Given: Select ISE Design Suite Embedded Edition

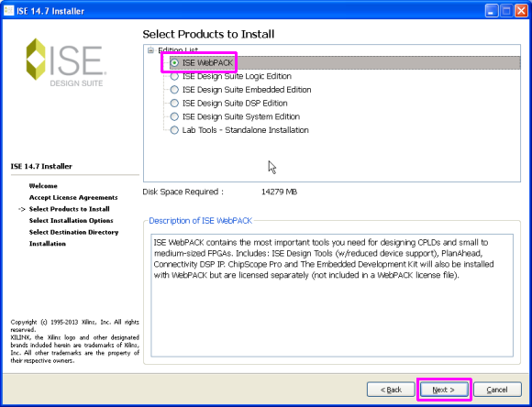Looking at the screenshot, I should click(174, 90).
